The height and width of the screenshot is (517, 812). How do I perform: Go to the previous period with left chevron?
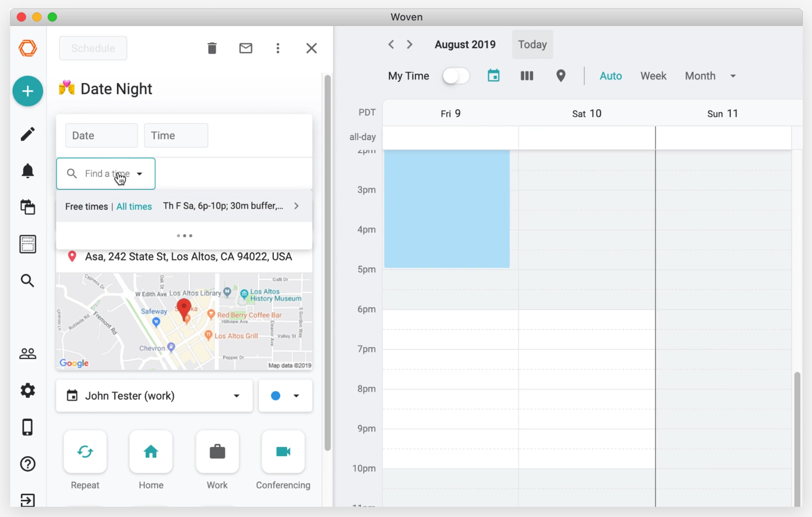(x=391, y=45)
